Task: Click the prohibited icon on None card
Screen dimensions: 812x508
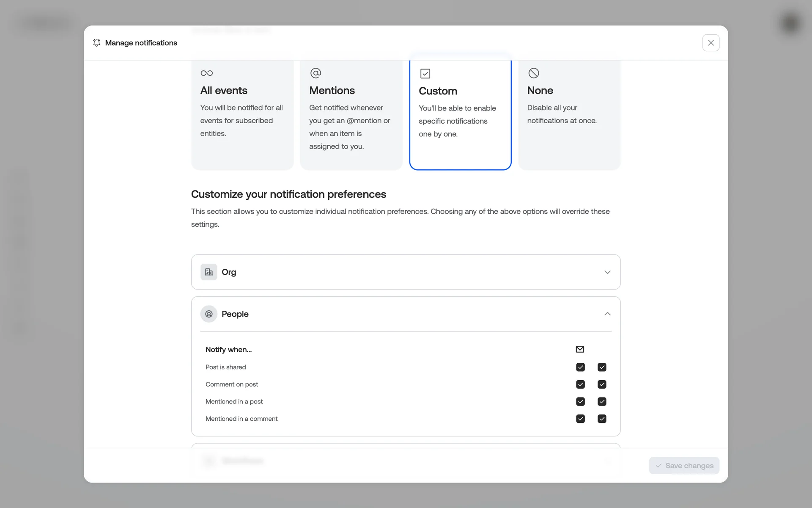Action: (x=534, y=73)
